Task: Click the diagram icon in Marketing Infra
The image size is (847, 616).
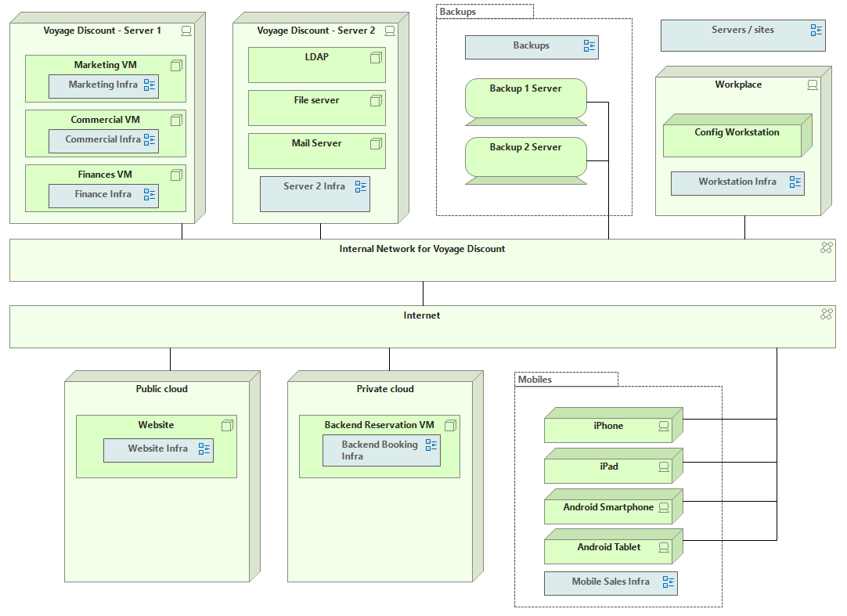Action: (x=150, y=85)
